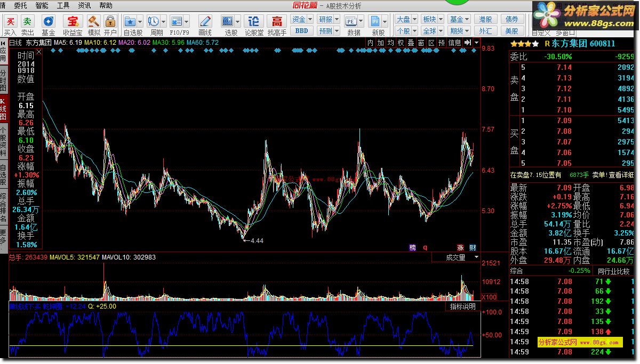Viewport: 640px width, 364px height.
Task: Switch to 个股资料 side tab
Action: 3,140
